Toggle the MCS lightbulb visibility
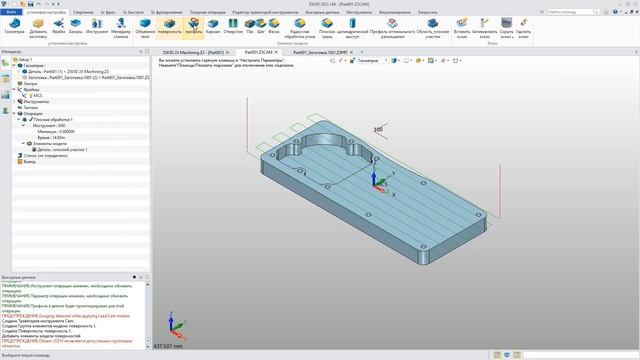The height and width of the screenshot is (360, 640). [x=31, y=96]
